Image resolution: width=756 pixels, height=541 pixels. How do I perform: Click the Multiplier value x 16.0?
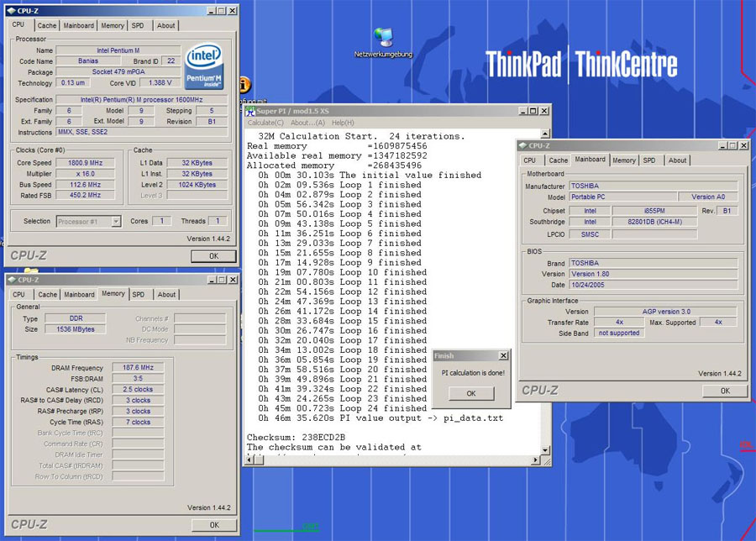[x=85, y=174]
